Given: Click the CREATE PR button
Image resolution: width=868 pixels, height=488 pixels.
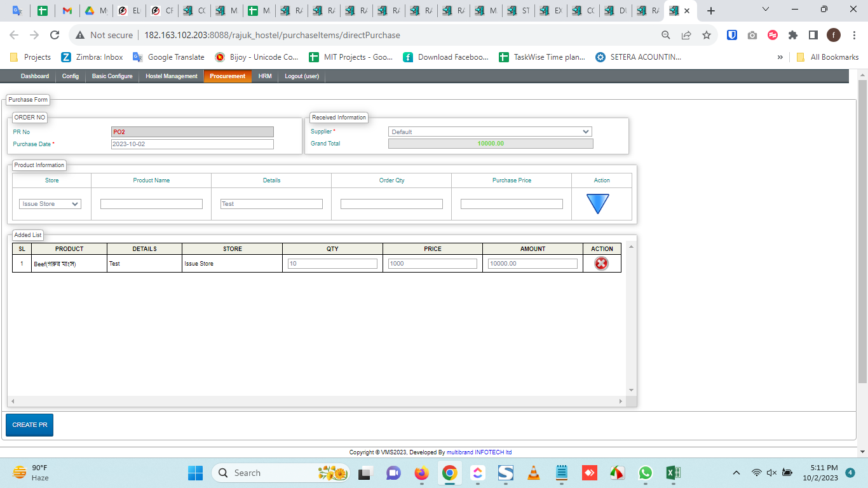Looking at the screenshot, I should click(x=30, y=425).
